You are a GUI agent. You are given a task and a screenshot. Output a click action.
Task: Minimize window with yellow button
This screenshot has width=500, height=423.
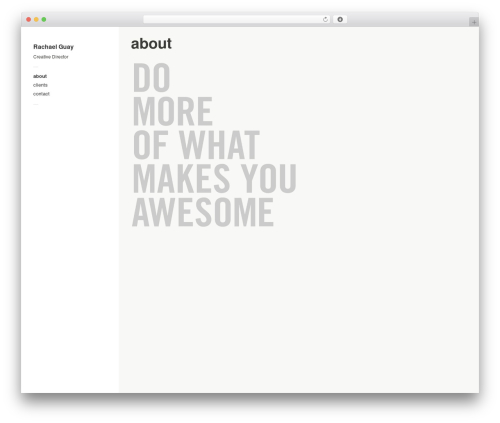coord(36,20)
